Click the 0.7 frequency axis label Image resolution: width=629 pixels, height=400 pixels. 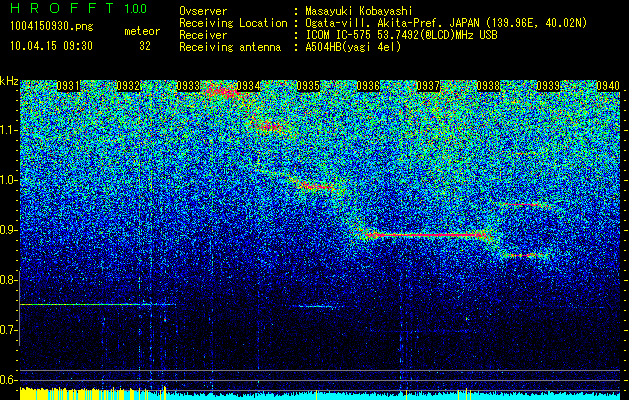tap(8, 330)
